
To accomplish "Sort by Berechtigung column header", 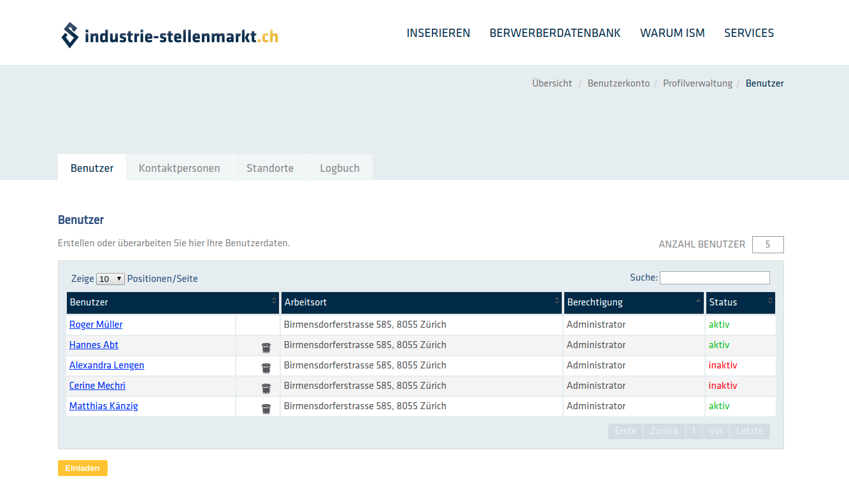I will [x=633, y=302].
